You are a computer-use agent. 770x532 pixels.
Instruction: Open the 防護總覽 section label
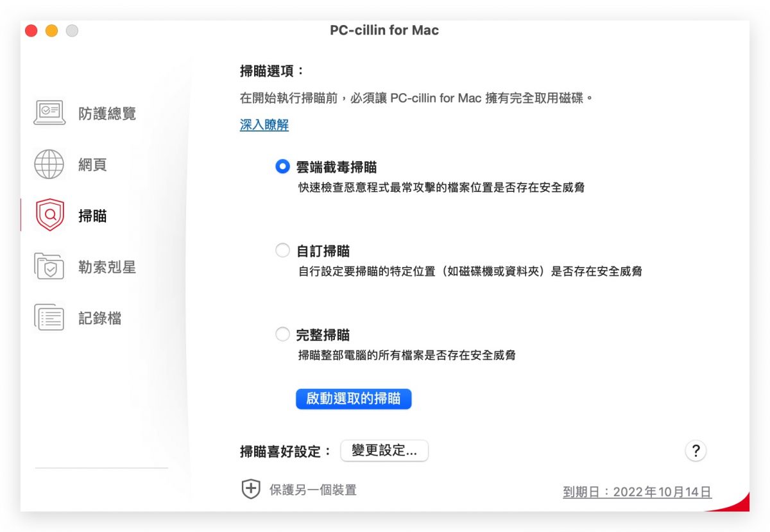107,114
